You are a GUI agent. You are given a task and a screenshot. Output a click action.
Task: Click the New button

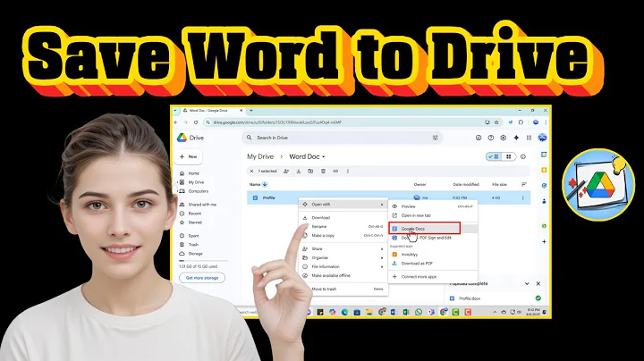(190, 156)
